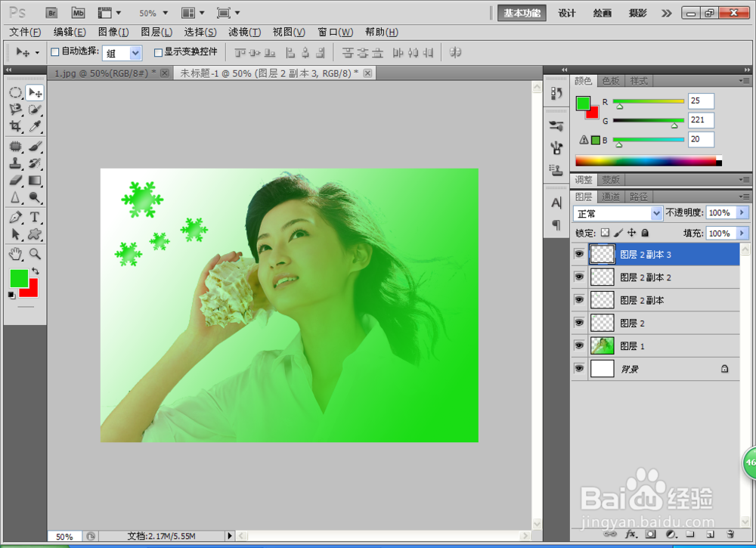This screenshot has height=548, width=756.
Task: Select the Gradient tool
Action: tap(35, 180)
